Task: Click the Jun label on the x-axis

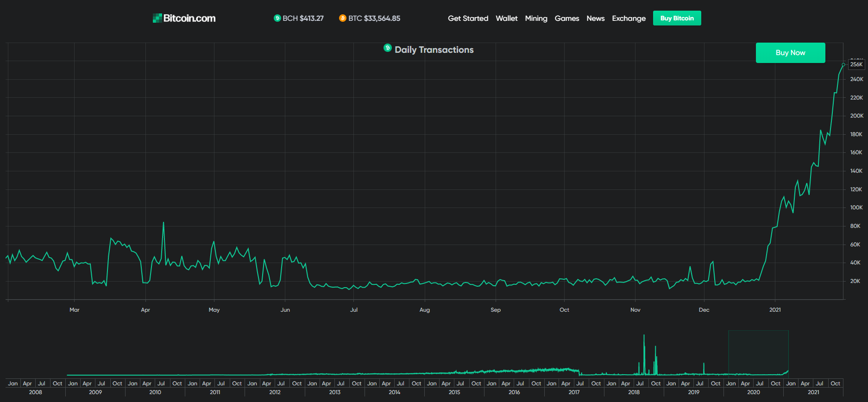Action: click(285, 310)
